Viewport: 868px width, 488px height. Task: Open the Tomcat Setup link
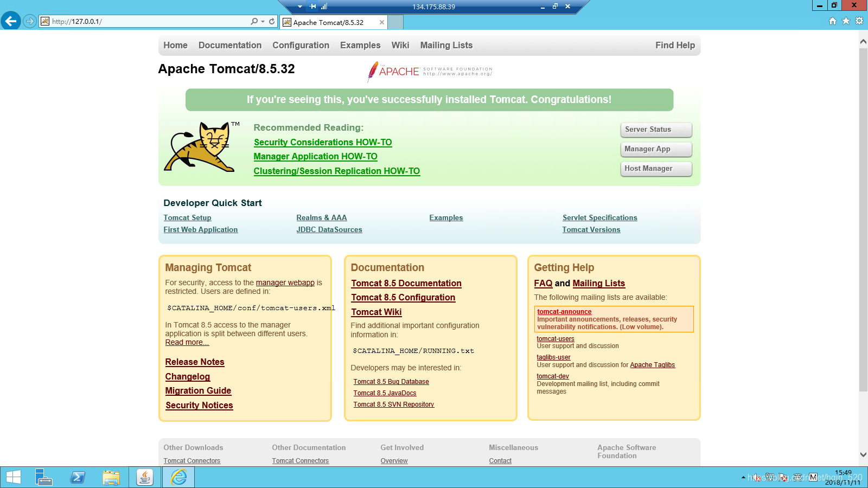pos(187,218)
